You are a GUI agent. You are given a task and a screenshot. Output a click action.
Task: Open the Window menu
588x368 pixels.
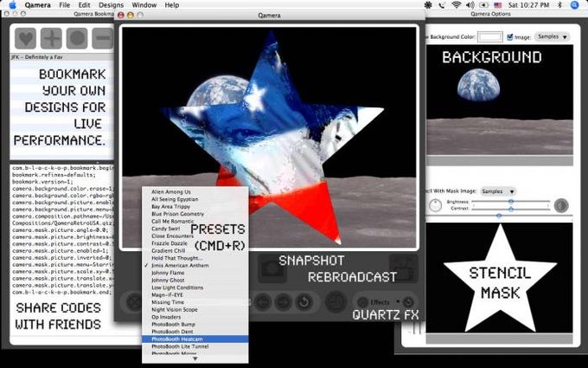pos(144,5)
